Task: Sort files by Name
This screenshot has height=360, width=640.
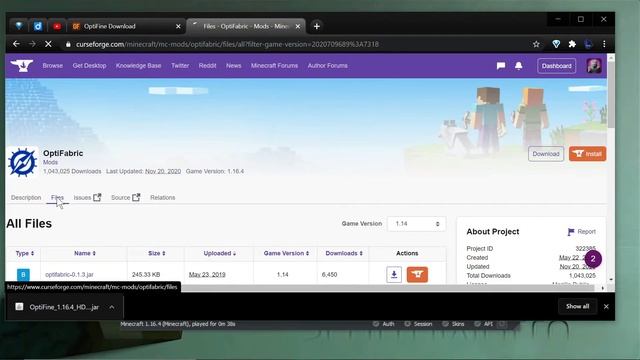Action: tap(84, 253)
